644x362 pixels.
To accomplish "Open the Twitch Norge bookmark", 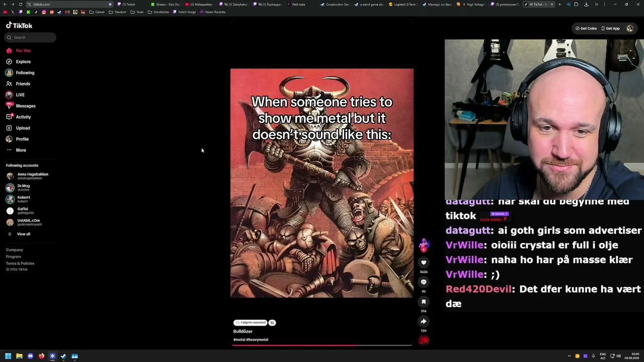I will point(185,12).
